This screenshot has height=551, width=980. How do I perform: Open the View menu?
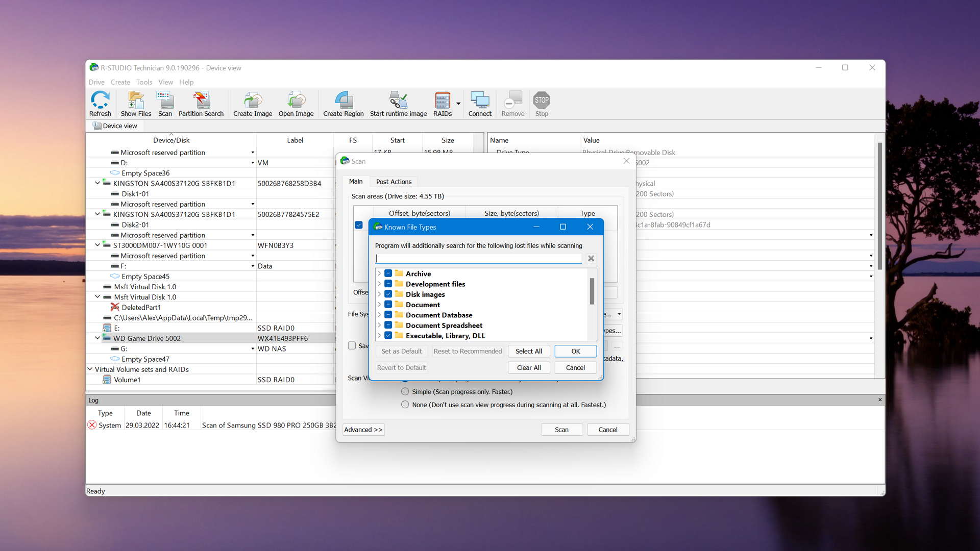pos(165,82)
